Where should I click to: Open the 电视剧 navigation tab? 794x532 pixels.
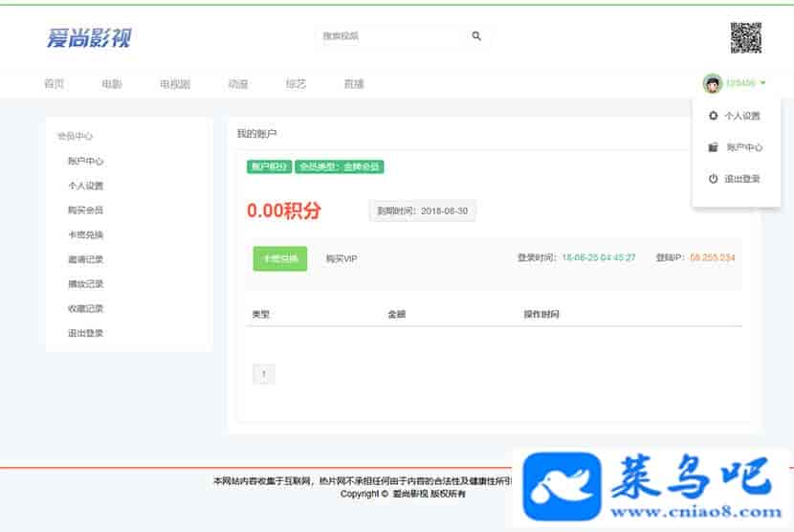point(175,84)
